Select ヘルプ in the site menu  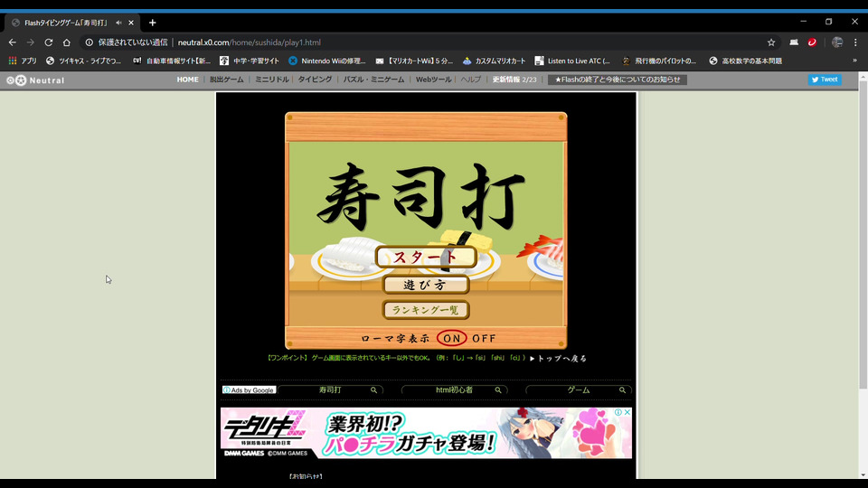point(470,80)
